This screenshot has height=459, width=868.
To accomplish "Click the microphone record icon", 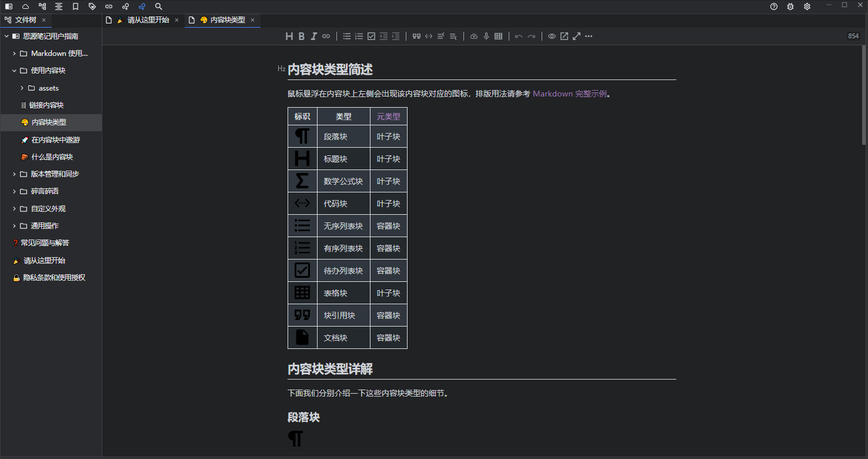I will click(x=486, y=36).
